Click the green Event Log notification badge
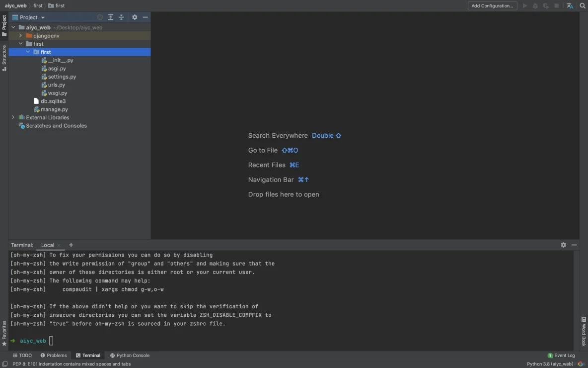The width and height of the screenshot is (588, 368). point(550,356)
